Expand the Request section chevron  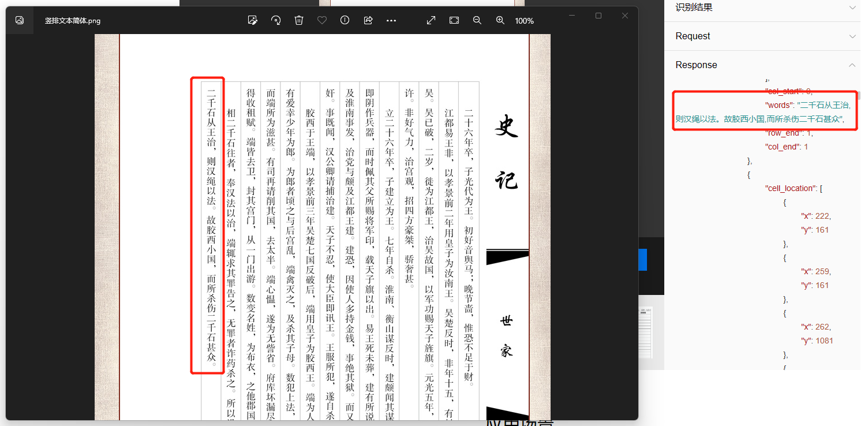852,36
